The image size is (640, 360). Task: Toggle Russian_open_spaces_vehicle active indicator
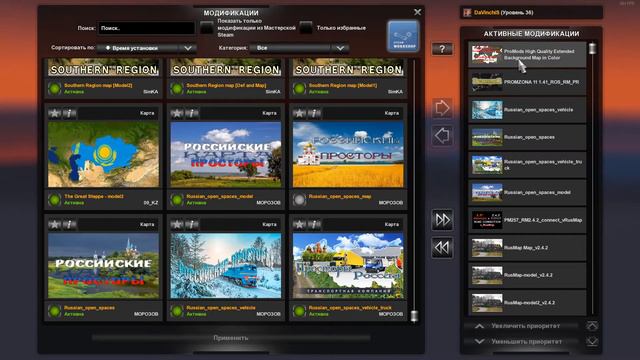pyautogui.click(x=177, y=311)
